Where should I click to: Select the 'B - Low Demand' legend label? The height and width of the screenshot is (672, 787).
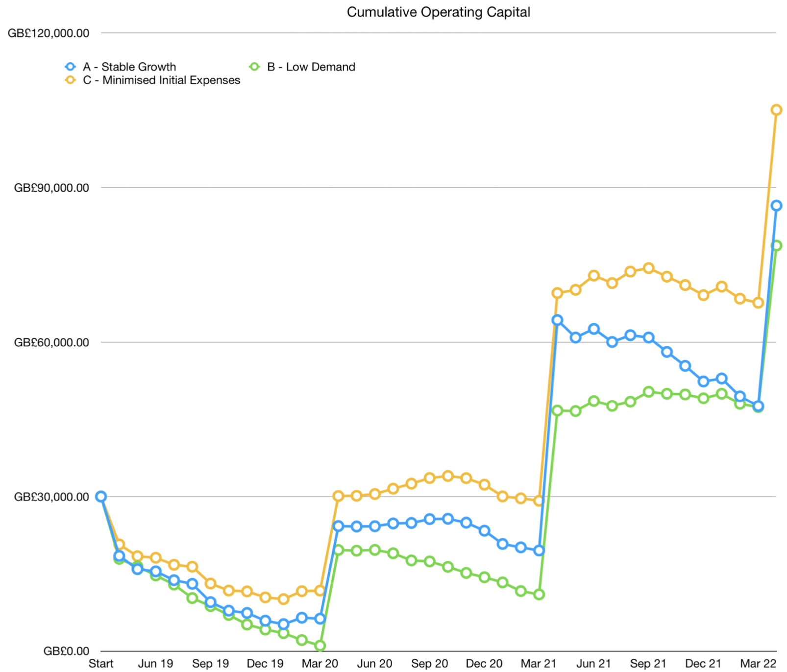click(x=311, y=67)
